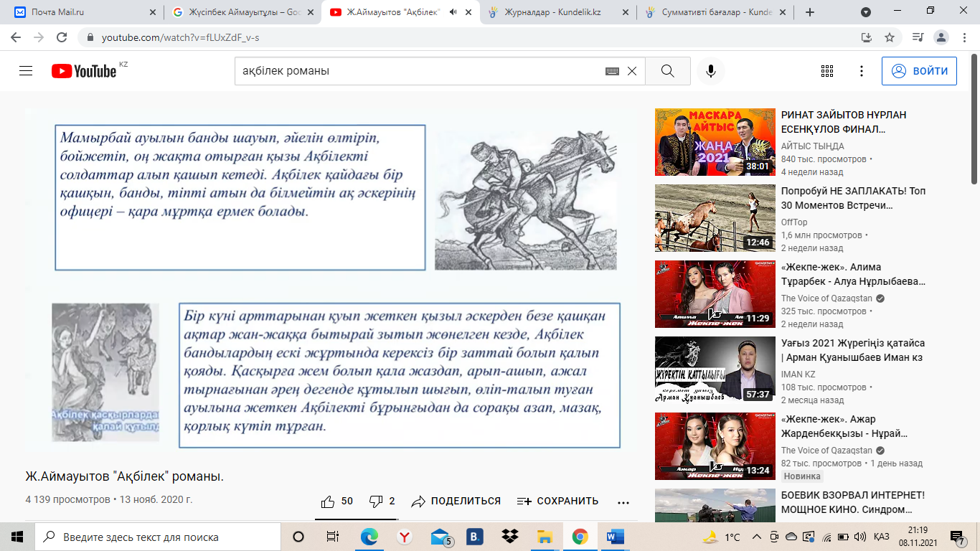Click the Chrome address bar URL

[x=181, y=37]
